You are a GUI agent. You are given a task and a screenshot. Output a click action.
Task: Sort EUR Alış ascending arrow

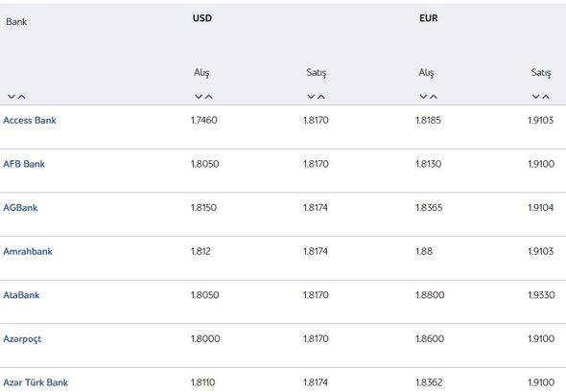pos(434,97)
